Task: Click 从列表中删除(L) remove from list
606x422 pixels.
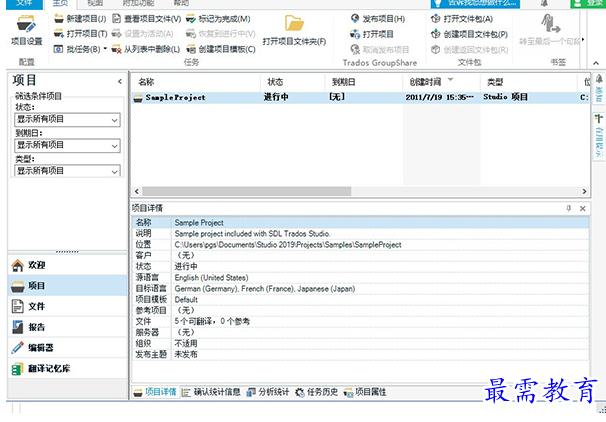Action: (x=146, y=49)
